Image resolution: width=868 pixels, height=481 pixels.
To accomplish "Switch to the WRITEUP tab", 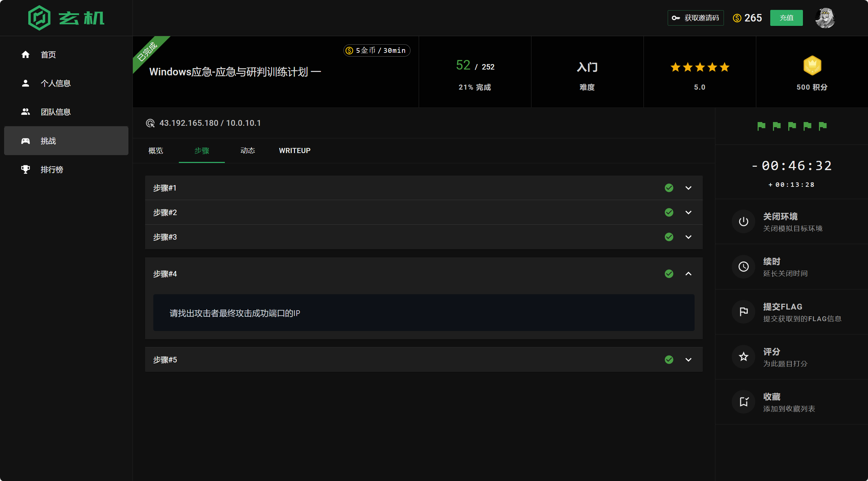I will [294, 151].
